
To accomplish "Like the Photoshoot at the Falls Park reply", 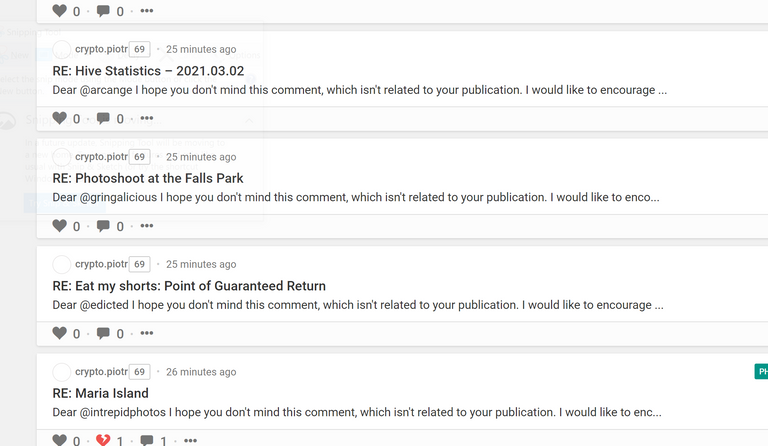I will click(59, 226).
